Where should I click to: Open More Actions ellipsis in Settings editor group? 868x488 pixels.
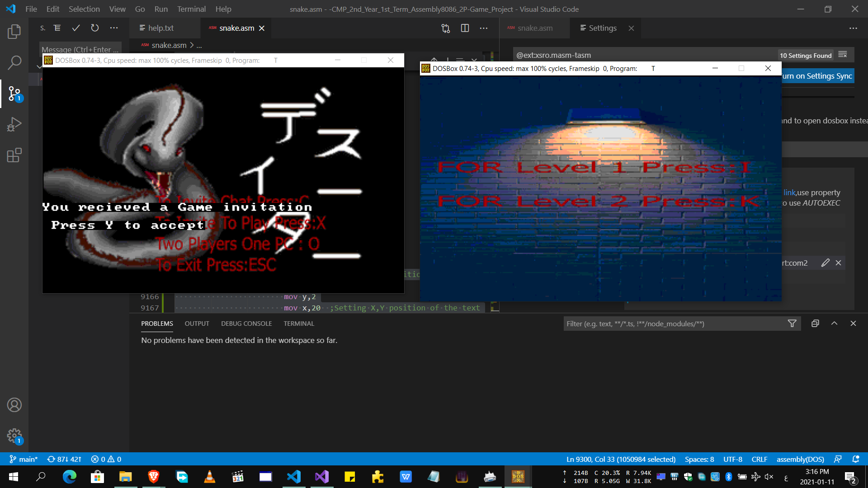853,28
